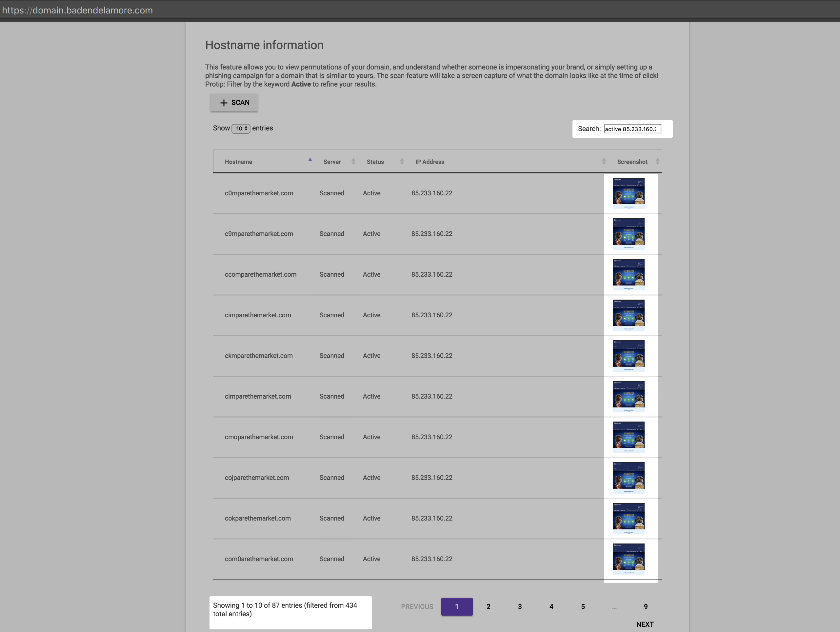The width and height of the screenshot is (840, 632).
Task: Click the Hostname information heading
Action: click(264, 45)
